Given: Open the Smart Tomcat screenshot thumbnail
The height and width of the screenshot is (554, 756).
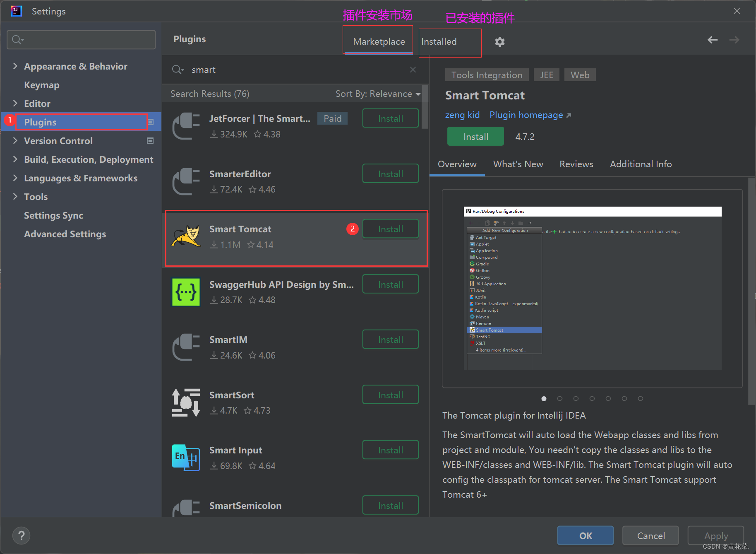Looking at the screenshot, I should pos(592,288).
